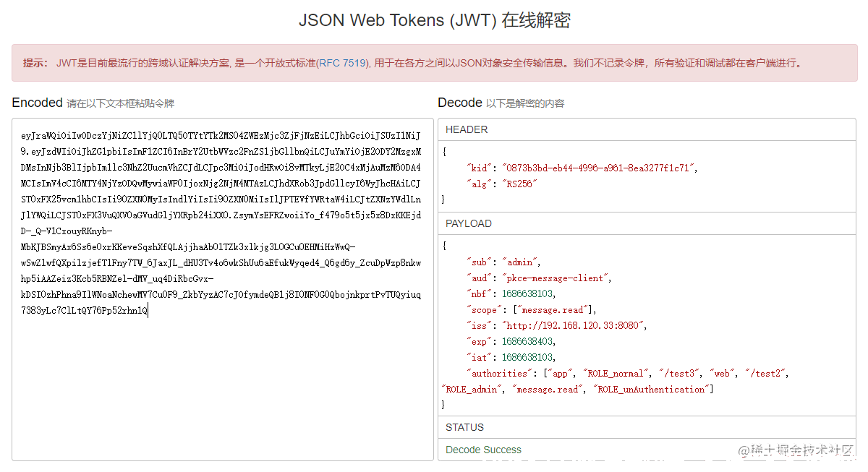Viewport: 868px width, 472px height.
Task: Select the scope value message.read
Action: (553, 309)
